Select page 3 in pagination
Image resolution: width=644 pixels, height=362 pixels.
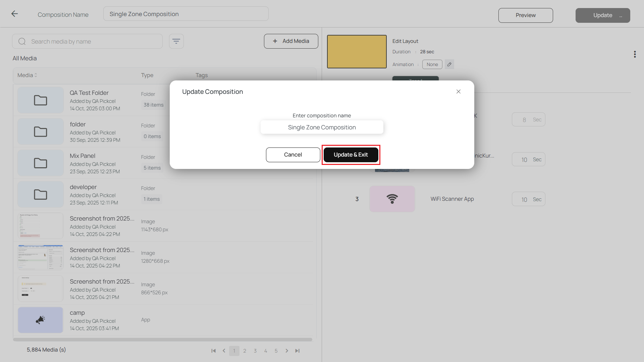point(255,351)
